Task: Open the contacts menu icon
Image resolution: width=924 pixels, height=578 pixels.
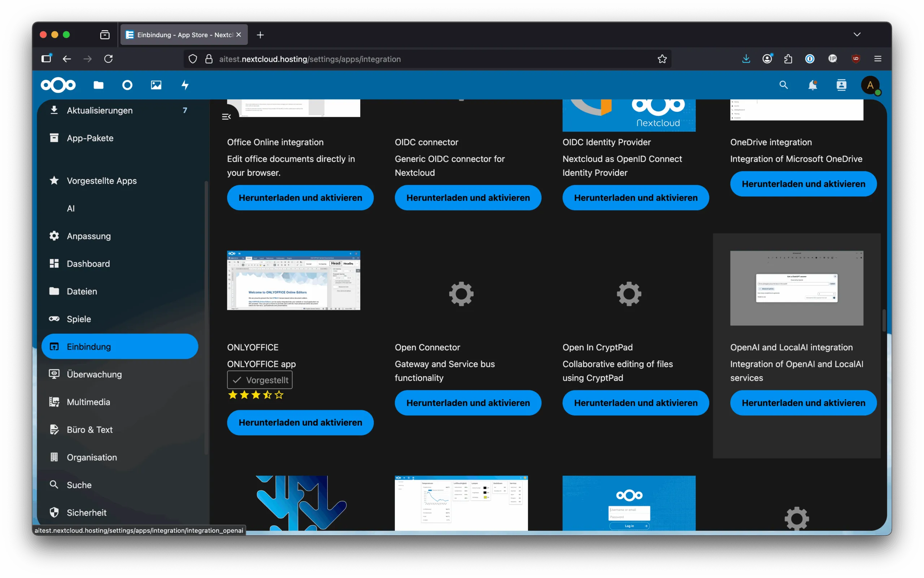Action: (841, 85)
